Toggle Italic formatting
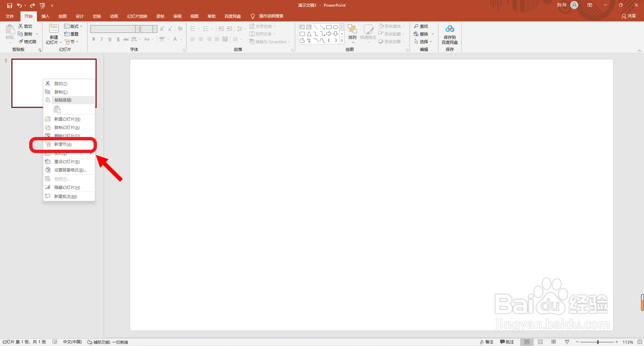 click(x=102, y=39)
